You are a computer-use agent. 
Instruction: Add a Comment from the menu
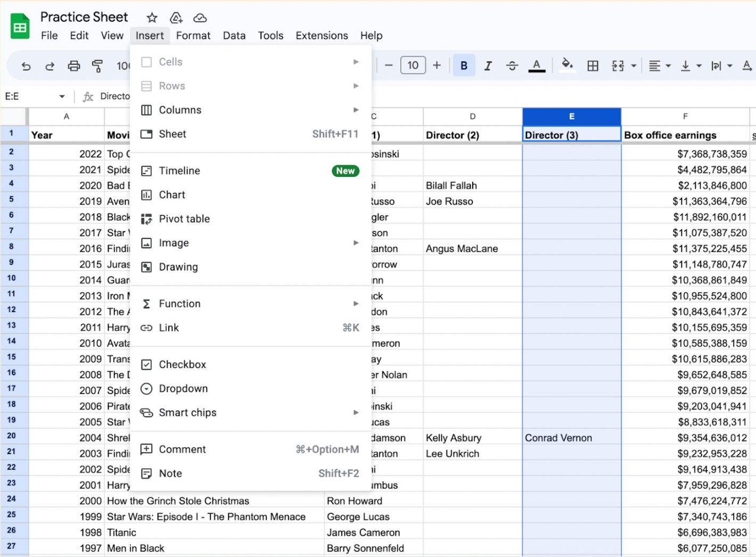tap(250, 449)
